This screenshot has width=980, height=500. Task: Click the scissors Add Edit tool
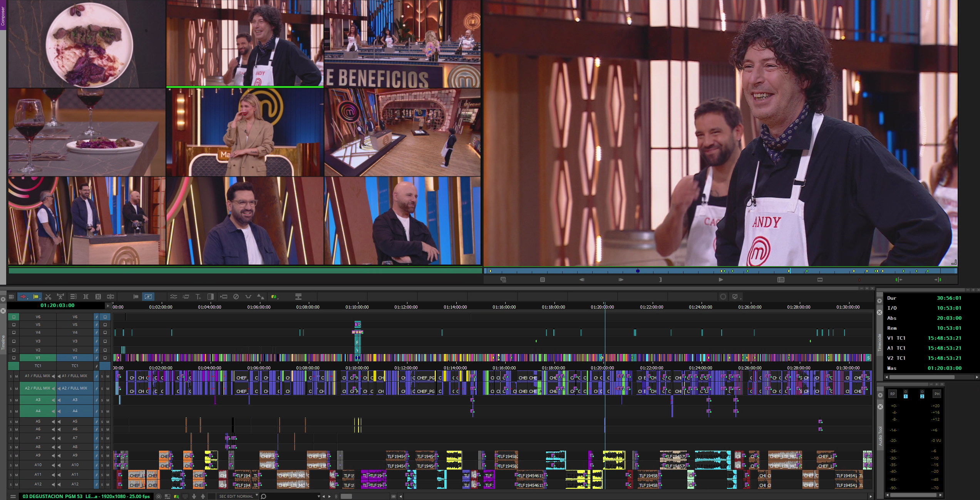pyautogui.click(x=48, y=297)
